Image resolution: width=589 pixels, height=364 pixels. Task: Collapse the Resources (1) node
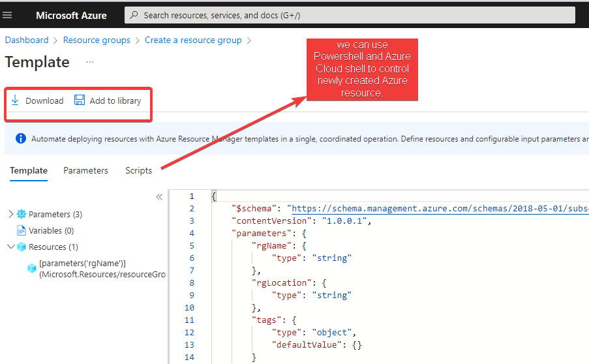pyautogui.click(x=11, y=247)
